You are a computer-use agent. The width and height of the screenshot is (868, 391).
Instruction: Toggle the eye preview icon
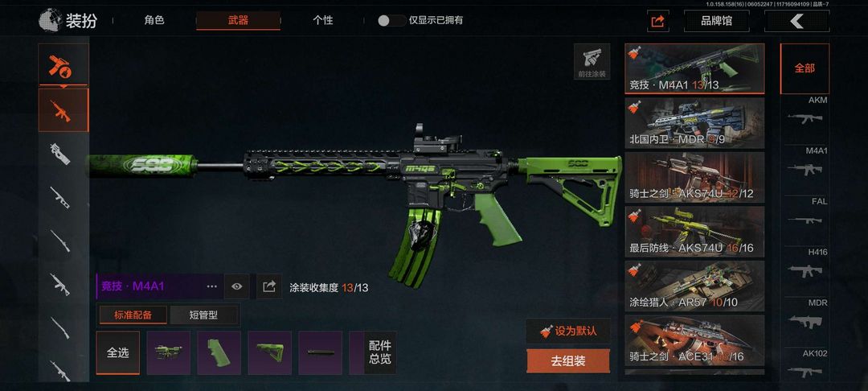pyautogui.click(x=237, y=286)
